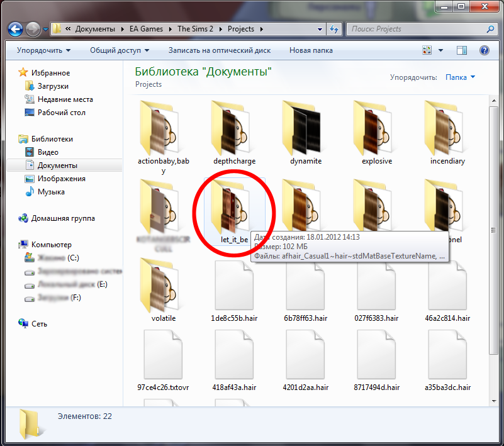Select the 1de8c55b.hair file
Image resolution: width=504 pixels, height=446 pixels.
click(x=234, y=286)
